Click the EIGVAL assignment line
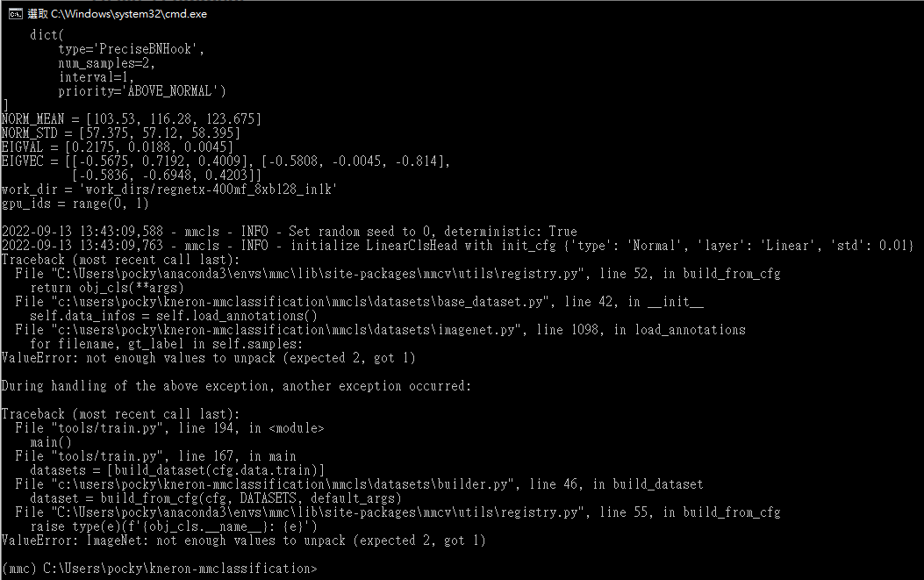The image size is (924, 580). coord(118,147)
